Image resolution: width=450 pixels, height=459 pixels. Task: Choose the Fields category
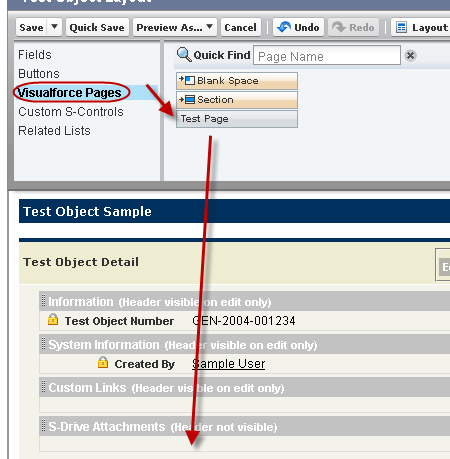click(x=35, y=55)
